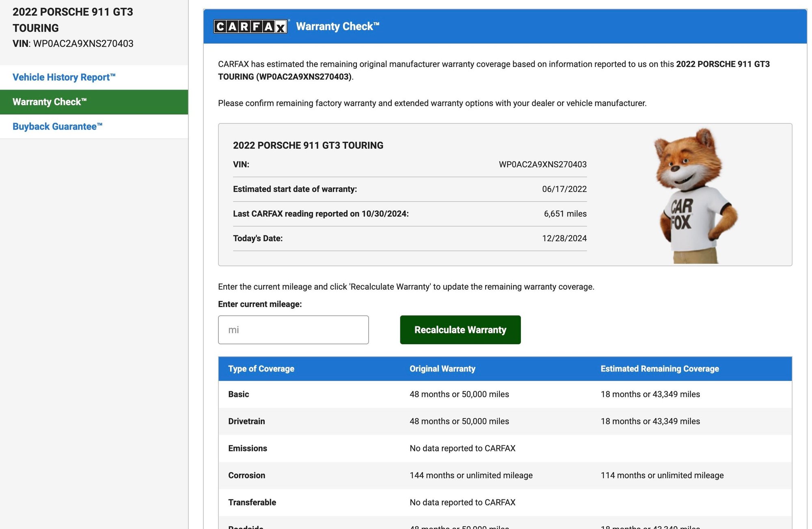This screenshot has height=529, width=812.
Task: Click the Recalculate Warranty button
Action: (460, 330)
